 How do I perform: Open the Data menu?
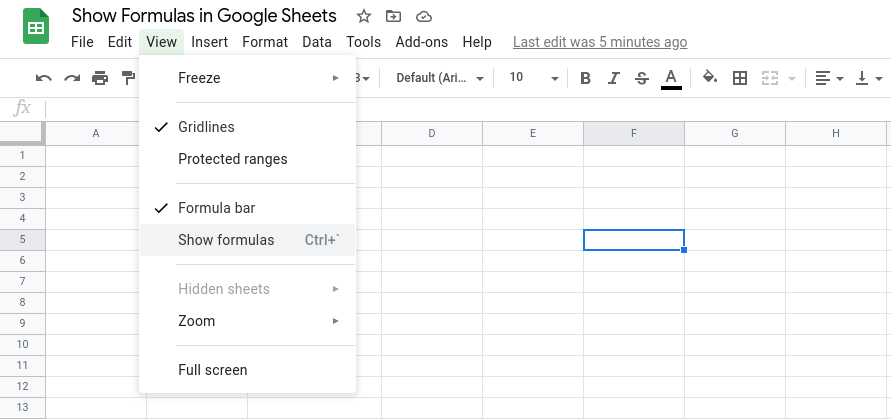(x=317, y=42)
